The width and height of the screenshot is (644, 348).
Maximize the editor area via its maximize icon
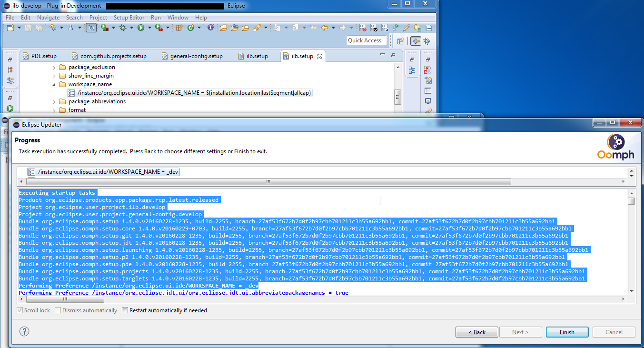tap(393, 55)
